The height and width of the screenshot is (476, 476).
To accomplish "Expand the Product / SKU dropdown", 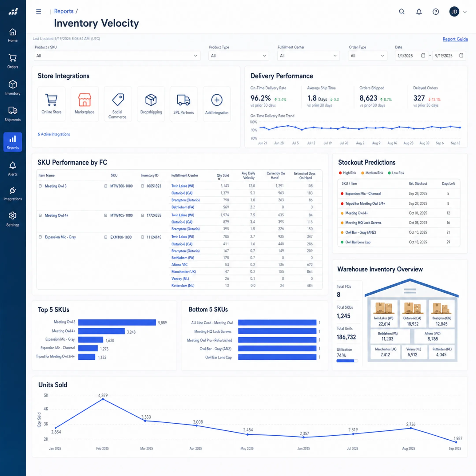I will 117,56.
